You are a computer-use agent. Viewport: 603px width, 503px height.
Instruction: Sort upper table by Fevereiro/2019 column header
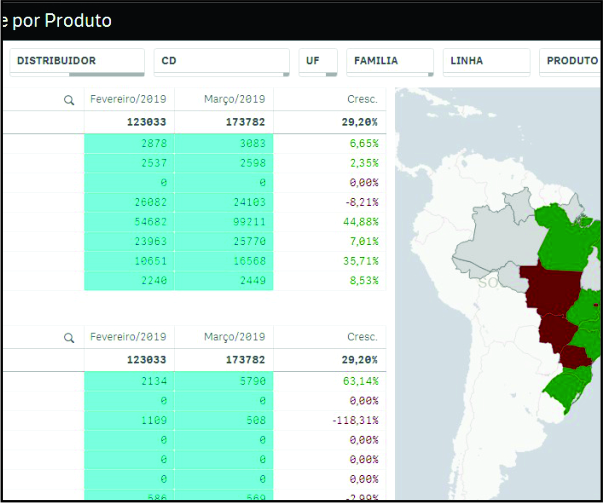pos(128,99)
